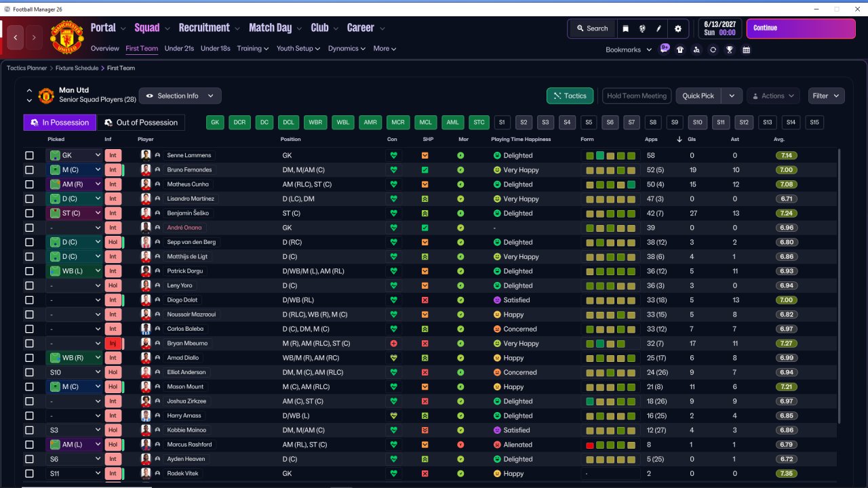
Task: Tick the checkbox for Patrick Dorgu
Action: 29,271
